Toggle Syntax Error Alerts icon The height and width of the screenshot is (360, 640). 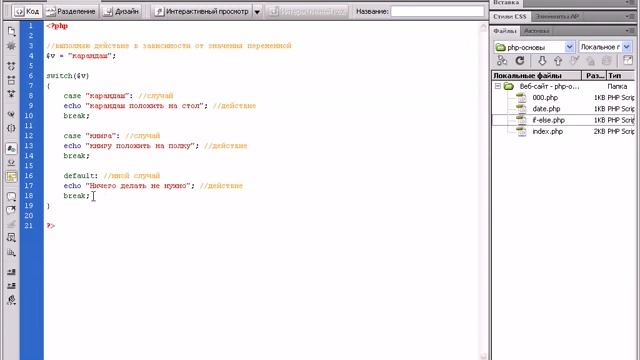pos(11,177)
